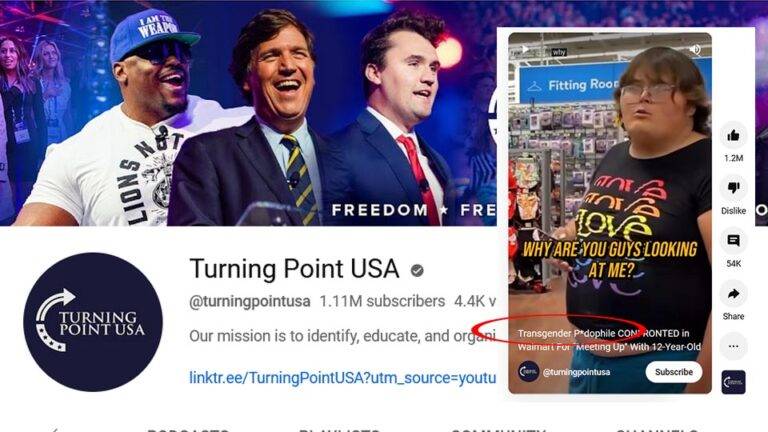Open the linktr.ee/TurningPointUSA link
768x432 pixels.
tap(342, 378)
